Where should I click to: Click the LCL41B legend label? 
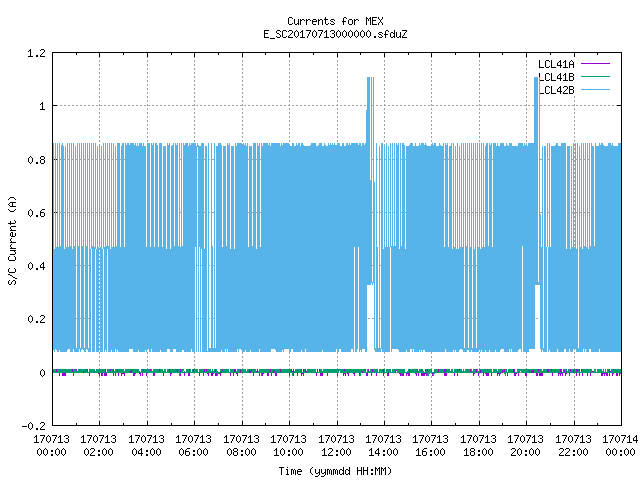556,77
